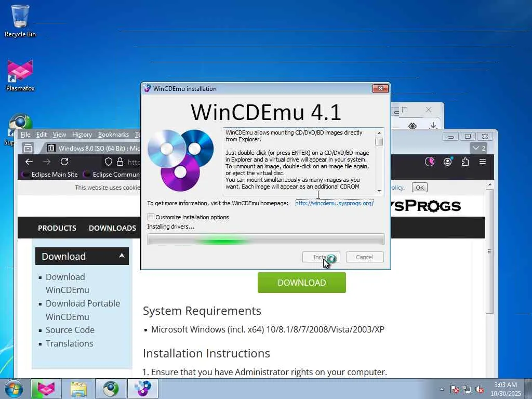Open File Explorer from the taskbar
This screenshot has height=399, width=532.
pyautogui.click(x=78, y=389)
